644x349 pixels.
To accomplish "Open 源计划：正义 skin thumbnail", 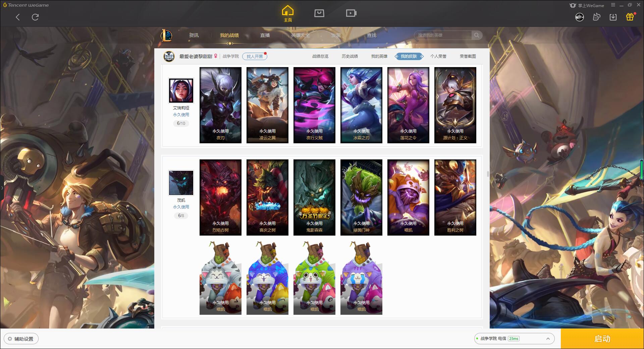I will 455,105.
